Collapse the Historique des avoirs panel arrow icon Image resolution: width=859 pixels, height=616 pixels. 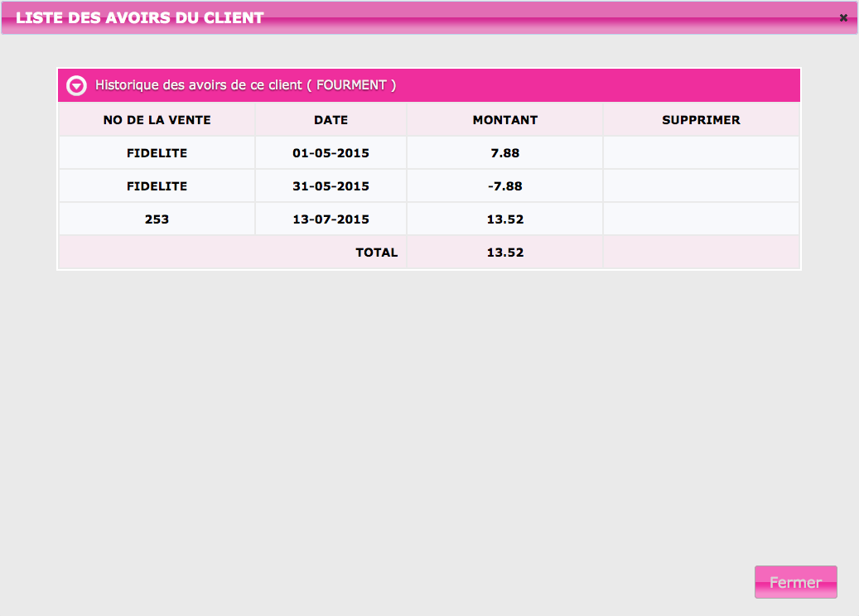click(x=76, y=85)
